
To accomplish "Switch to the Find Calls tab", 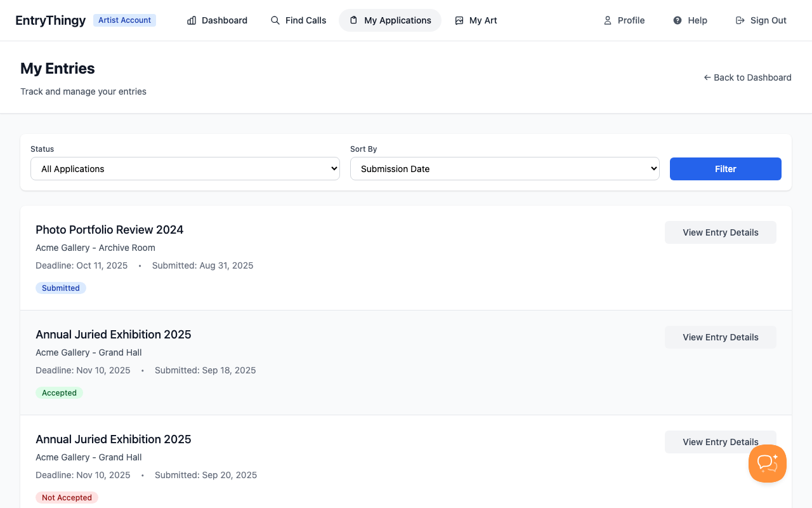I will tap(298, 20).
